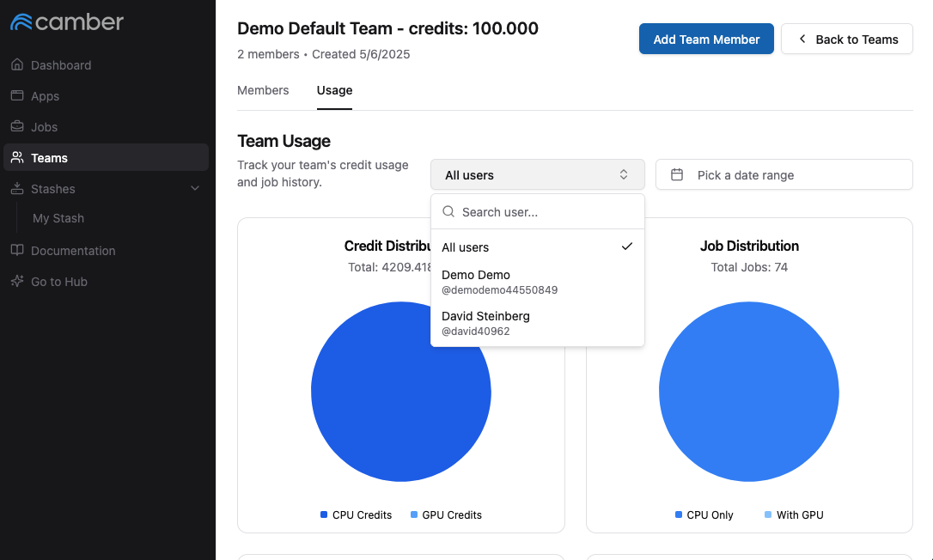The image size is (933, 560).
Task: Click the Go to Hub sparkle icon
Action: [x=17, y=281]
